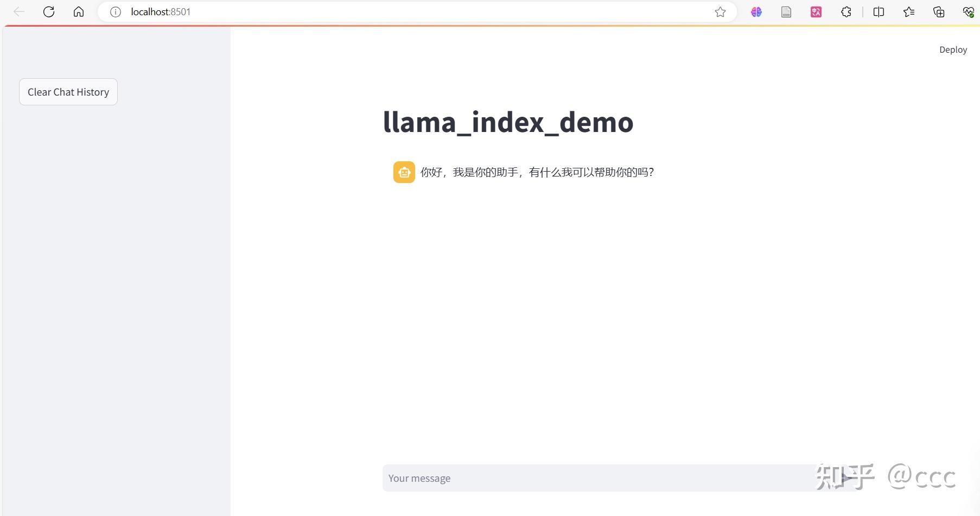Open the Split screen tool

(879, 11)
